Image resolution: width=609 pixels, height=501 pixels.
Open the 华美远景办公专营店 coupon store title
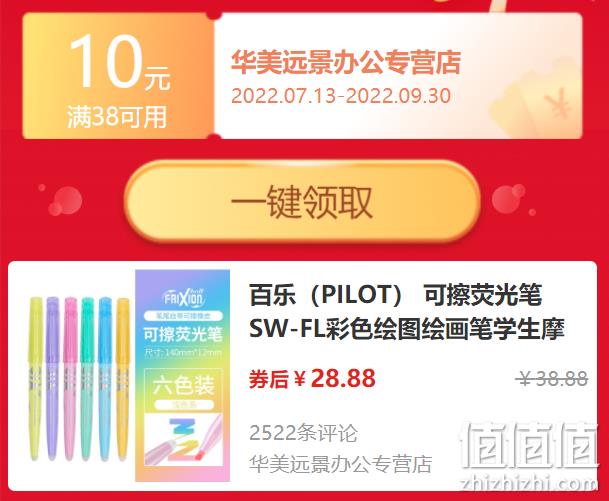point(346,62)
